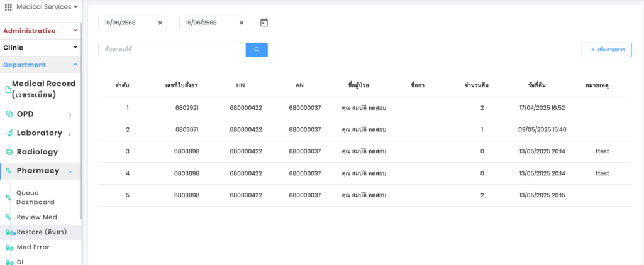Click the Rx icon next to Queue Dashboard
This screenshot has height=265, width=644.
click(9, 198)
